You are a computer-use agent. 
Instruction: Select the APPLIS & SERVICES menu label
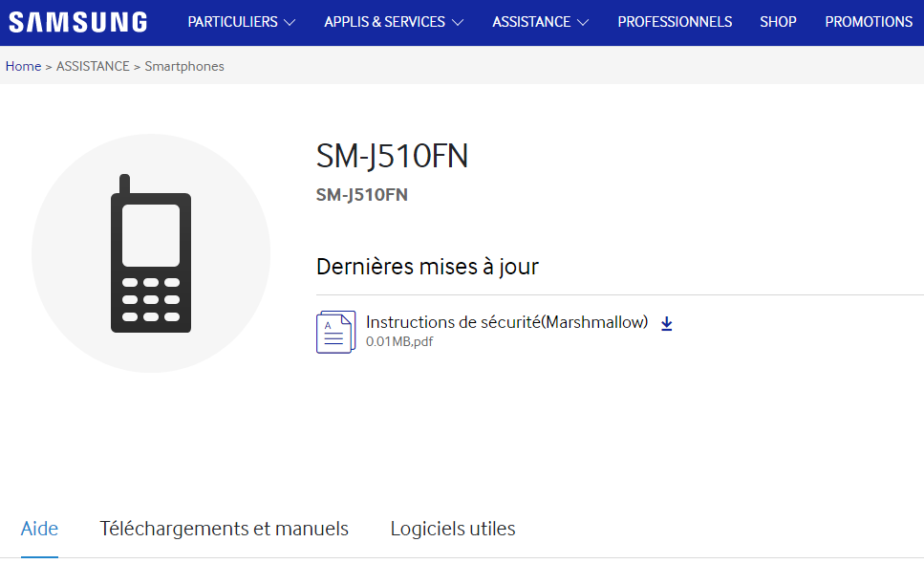(384, 22)
